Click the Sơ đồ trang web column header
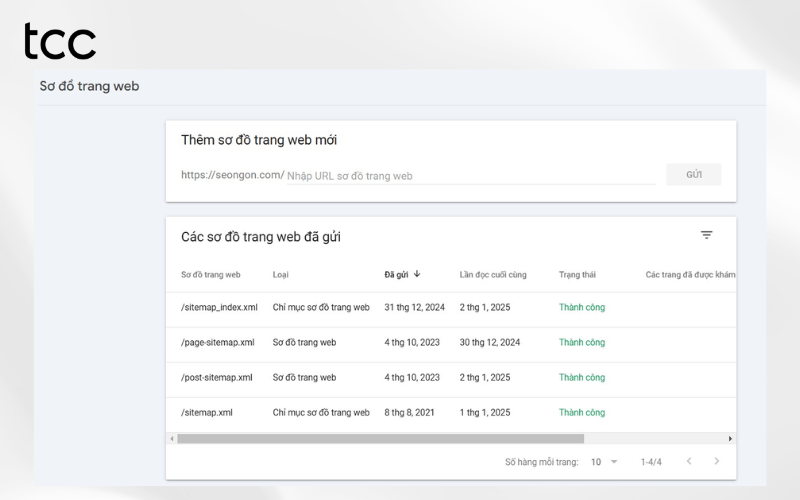The image size is (800, 500). 211,274
